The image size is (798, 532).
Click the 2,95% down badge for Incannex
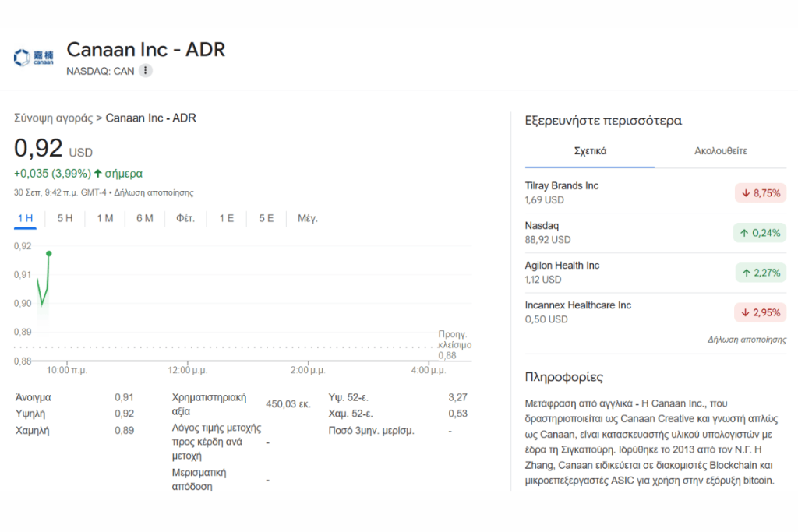pos(760,312)
